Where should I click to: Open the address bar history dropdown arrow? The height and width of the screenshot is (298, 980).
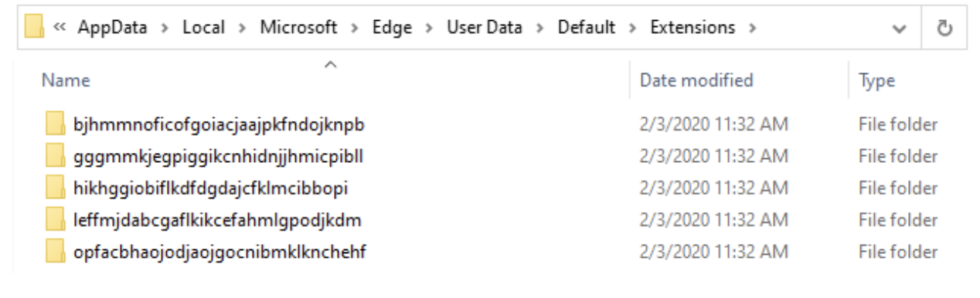point(898,29)
